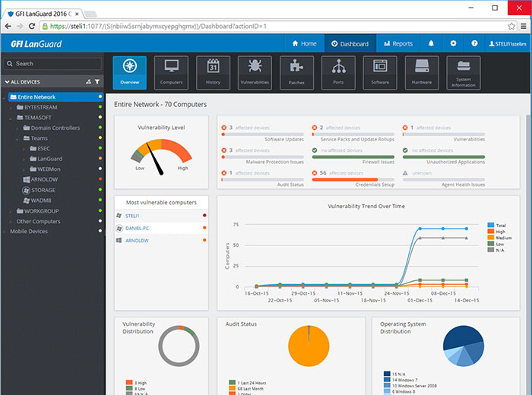532x395 pixels.
Task: Open the System Information view
Action: (464, 73)
